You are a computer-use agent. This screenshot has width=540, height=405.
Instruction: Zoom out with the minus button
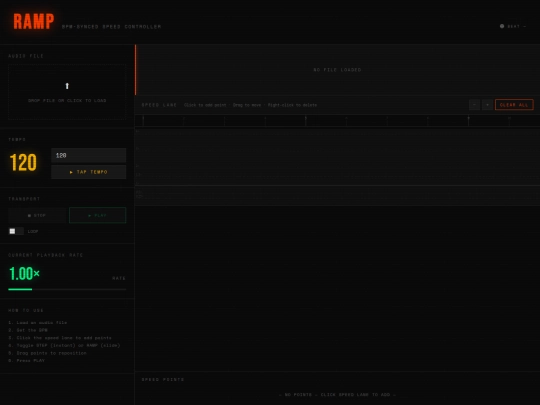pyautogui.click(x=474, y=105)
